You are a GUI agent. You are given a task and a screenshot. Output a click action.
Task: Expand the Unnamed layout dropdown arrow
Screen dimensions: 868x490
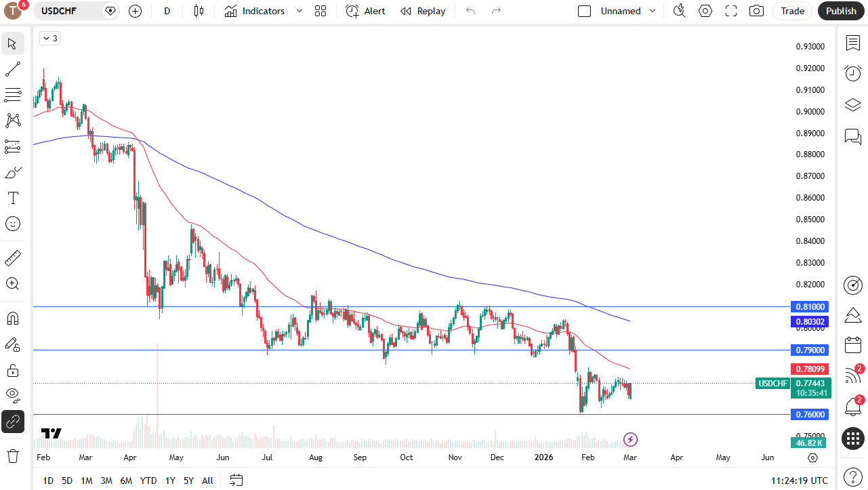[x=653, y=11]
